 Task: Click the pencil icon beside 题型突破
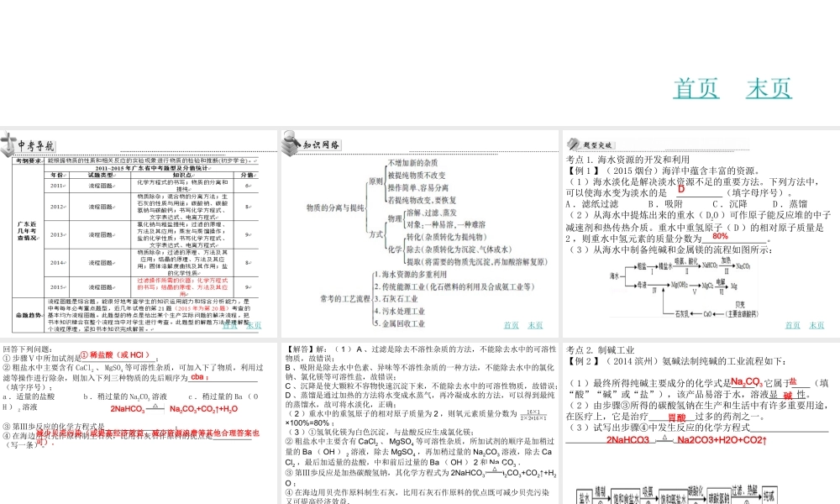[573, 144]
